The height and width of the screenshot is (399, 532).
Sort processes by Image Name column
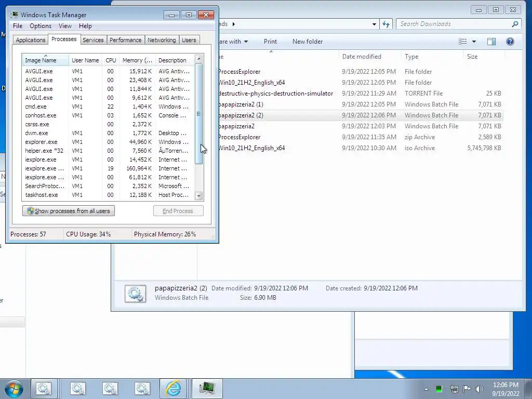[x=45, y=60]
